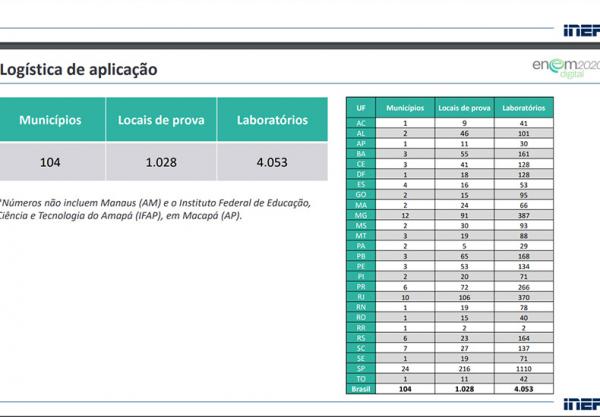
Task: Select the SP row label in UF column
Action: pyautogui.click(x=361, y=369)
